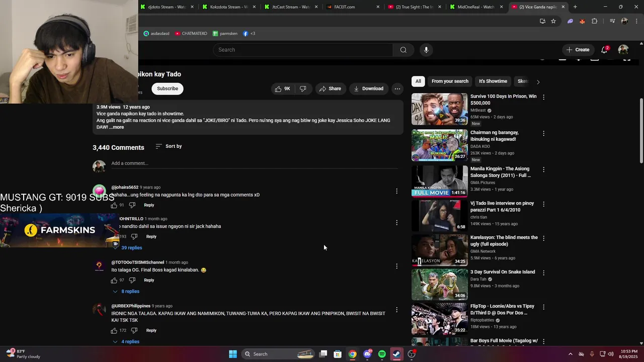The height and width of the screenshot is (362, 644).
Task: Open the parmsken bookmark
Action: [x=225, y=34]
